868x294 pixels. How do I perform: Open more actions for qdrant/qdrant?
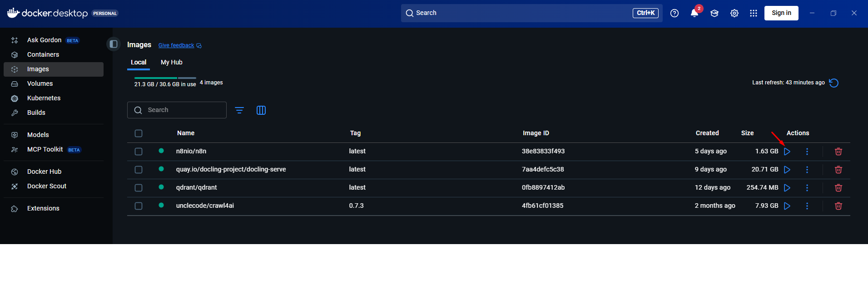(x=807, y=188)
